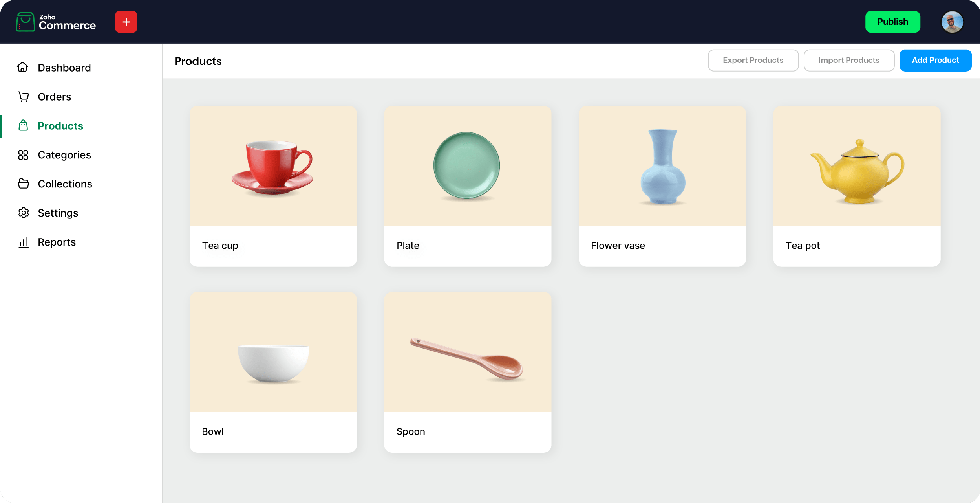This screenshot has width=980, height=503.
Task: Open the Products menu item
Action: (60, 125)
